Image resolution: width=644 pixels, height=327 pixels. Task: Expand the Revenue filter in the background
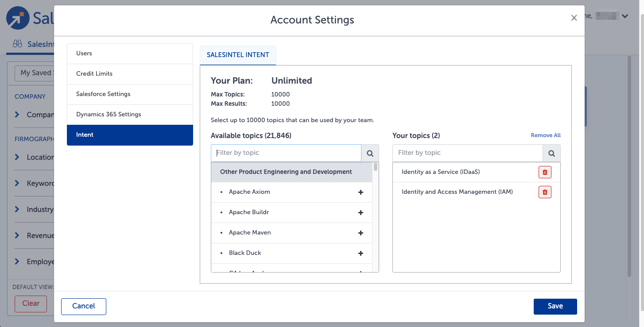[x=17, y=235]
